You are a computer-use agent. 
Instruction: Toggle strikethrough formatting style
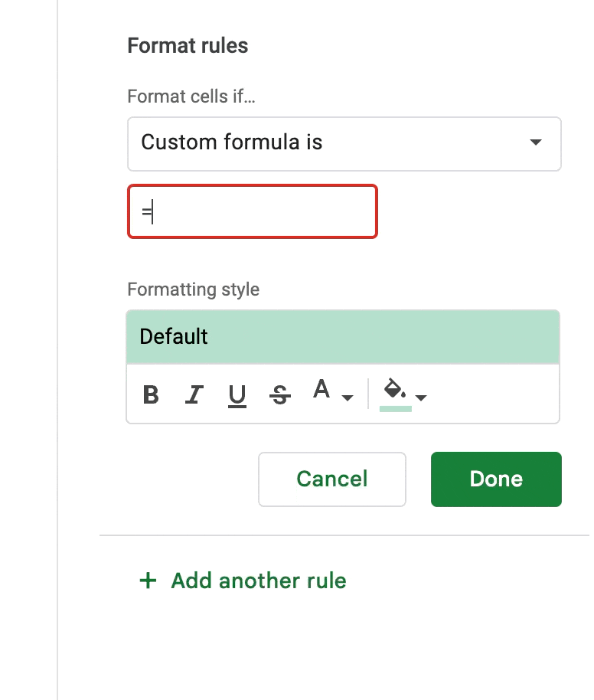280,395
